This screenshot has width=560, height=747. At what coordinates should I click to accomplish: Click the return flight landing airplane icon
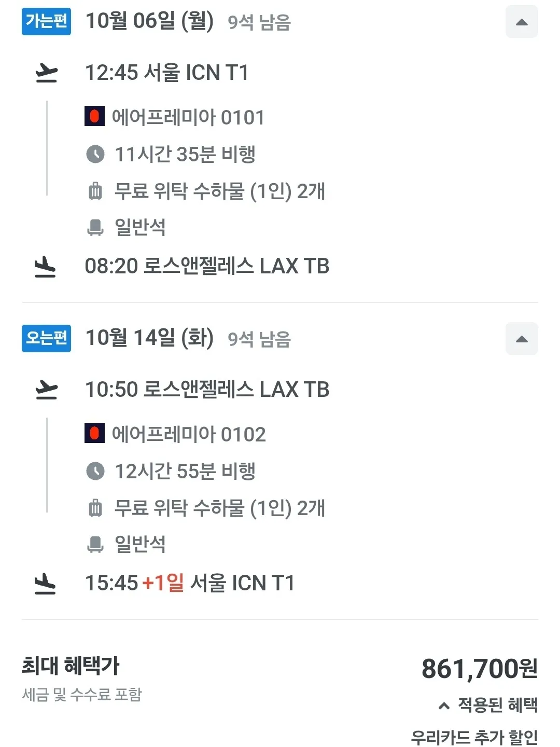click(x=45, y=584)
